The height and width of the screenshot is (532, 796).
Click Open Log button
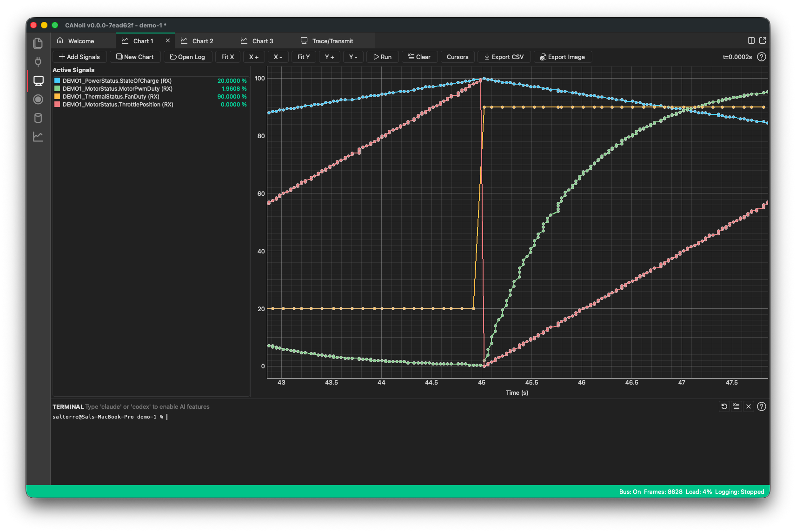187,57
